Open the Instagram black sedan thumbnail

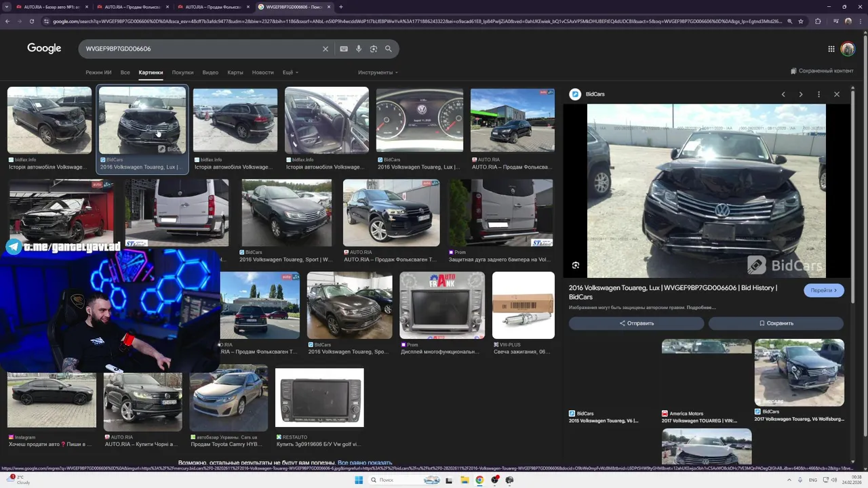tap(52, 399)
